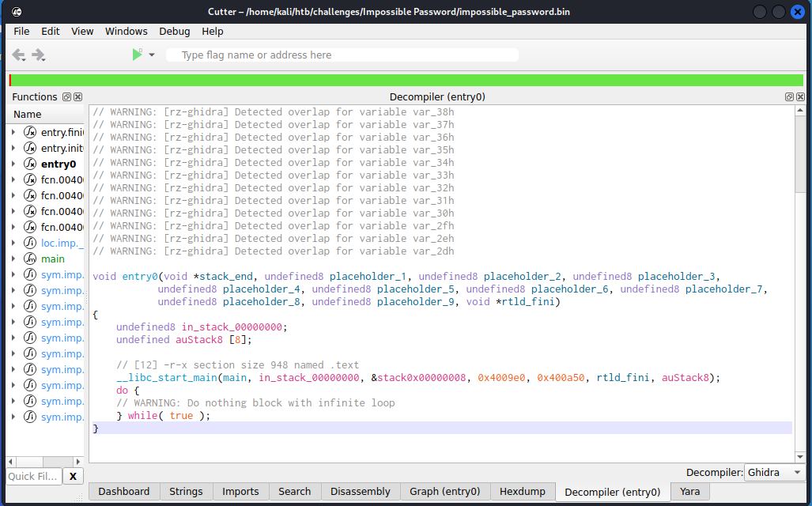The width and height of the screenshot is (812, 506).
Task: Click function icon beside entry0
Action: 30,164
